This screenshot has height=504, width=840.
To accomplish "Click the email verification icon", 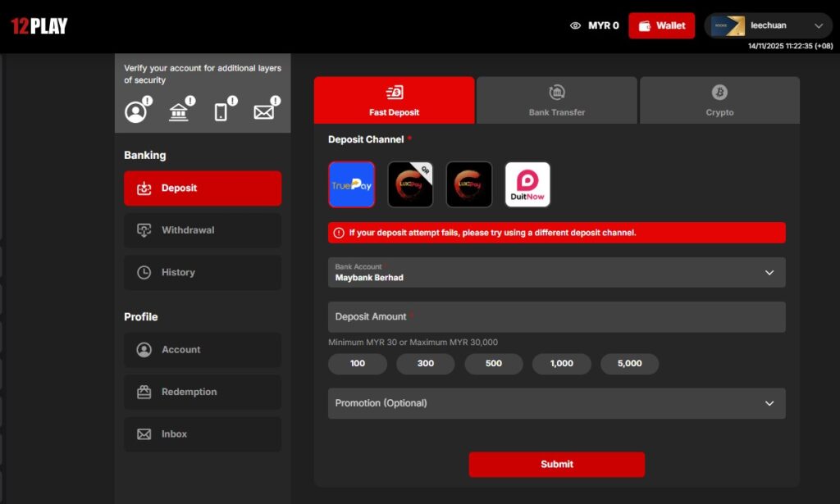I will click(264, 111).
